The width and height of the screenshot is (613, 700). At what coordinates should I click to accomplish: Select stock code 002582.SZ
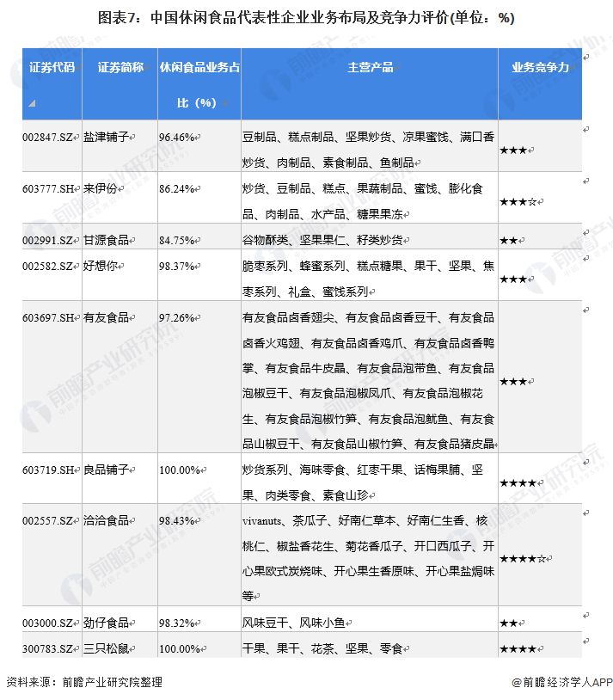click(48, 267)
